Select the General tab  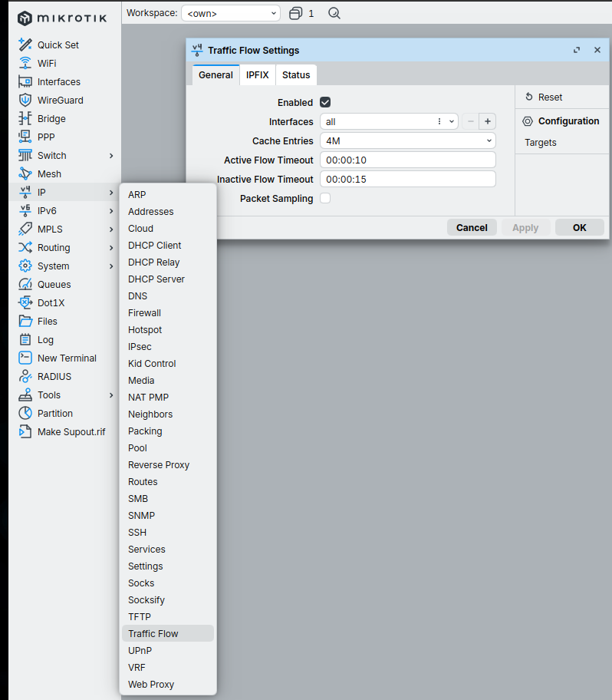tap(216, 75)
